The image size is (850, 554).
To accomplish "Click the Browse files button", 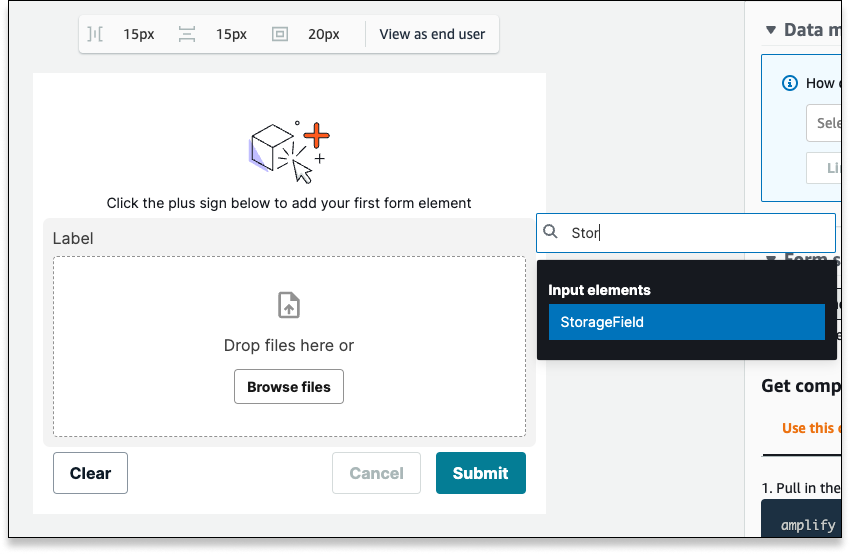I will 289,386.
